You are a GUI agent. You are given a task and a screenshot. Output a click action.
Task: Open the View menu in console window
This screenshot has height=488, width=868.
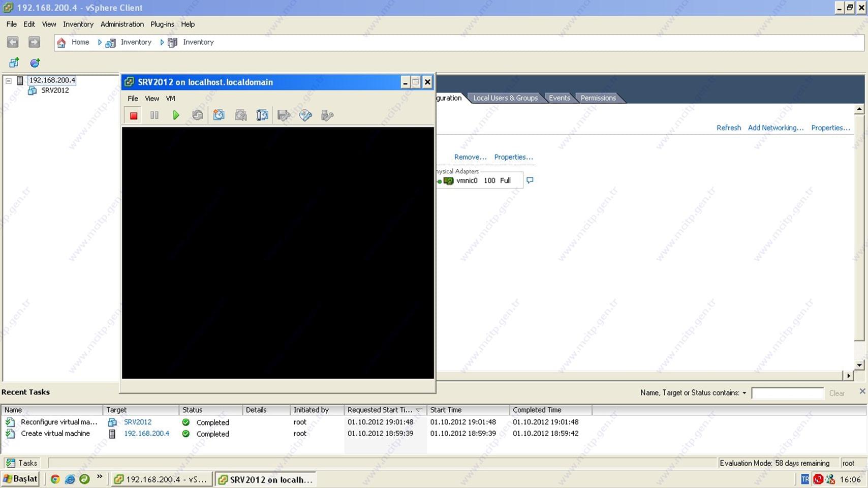point(152,99)
